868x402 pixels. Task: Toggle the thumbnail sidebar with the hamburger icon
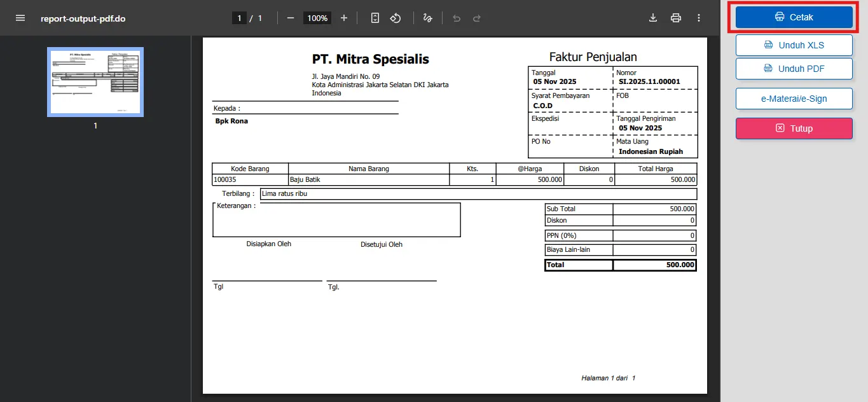[x=20, y=17]
